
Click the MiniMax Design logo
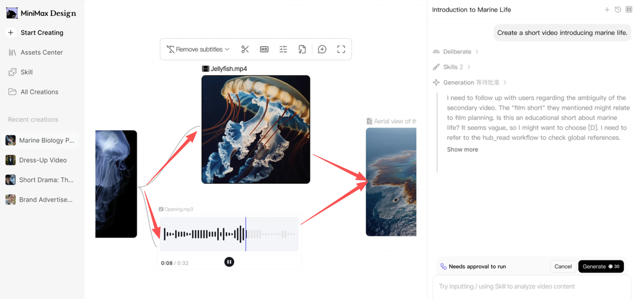click(x=41, y=13)
